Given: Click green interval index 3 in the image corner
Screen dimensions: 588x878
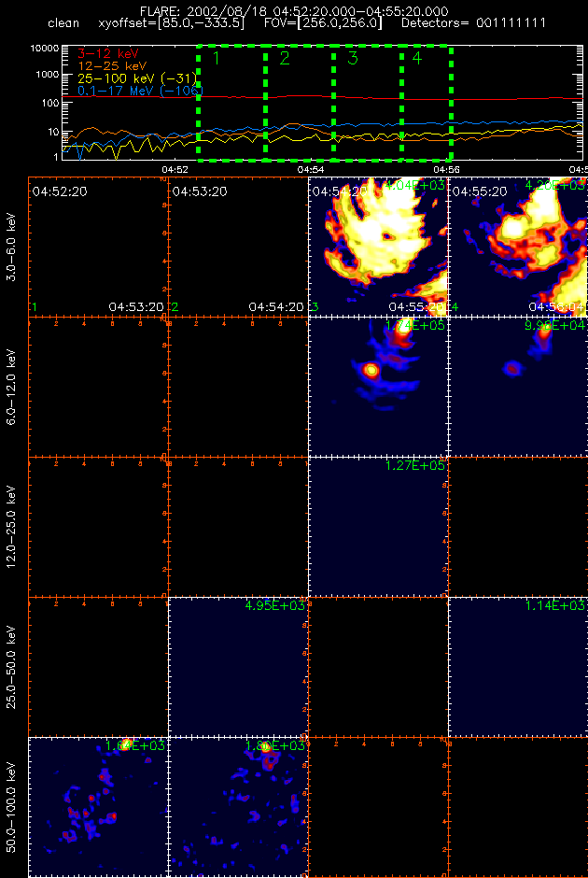Looking at the screenshot, I should tap(315, 307).
